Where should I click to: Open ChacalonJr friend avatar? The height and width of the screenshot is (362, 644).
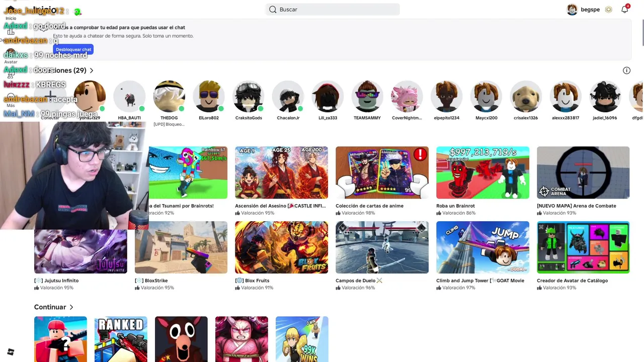[x=288, y=97]
